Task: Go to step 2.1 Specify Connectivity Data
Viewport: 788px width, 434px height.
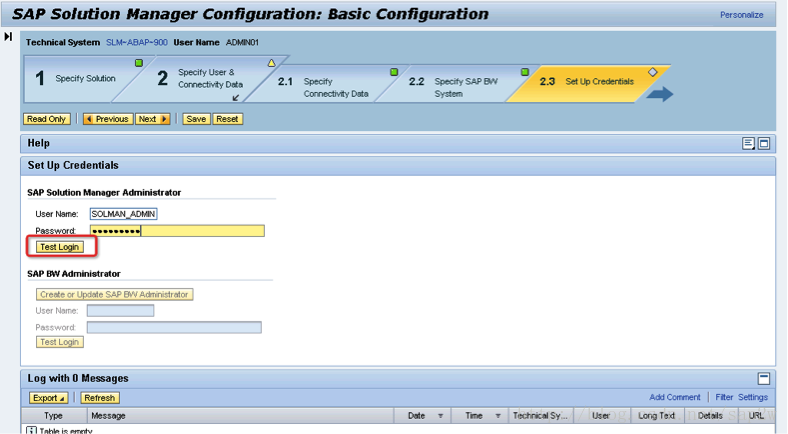Action: click(335, 87)
